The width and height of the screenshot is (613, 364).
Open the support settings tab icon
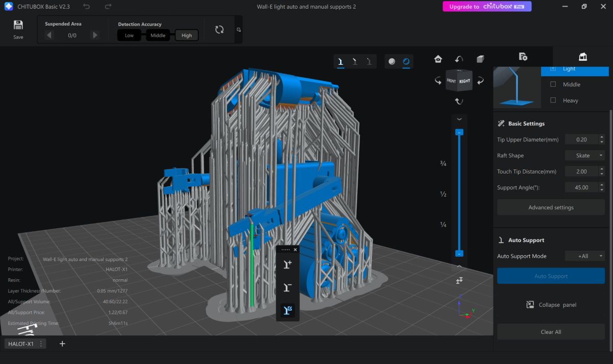(583, 57)
